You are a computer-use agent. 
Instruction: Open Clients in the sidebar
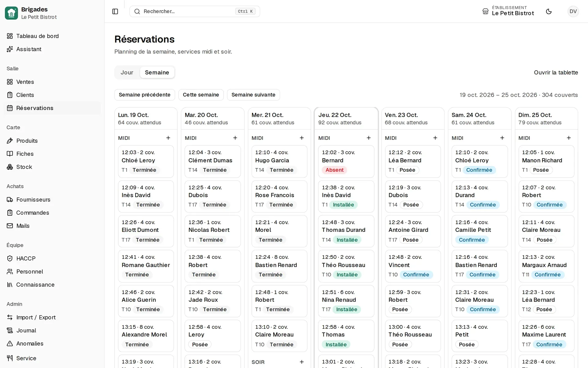tap(52, 95)
